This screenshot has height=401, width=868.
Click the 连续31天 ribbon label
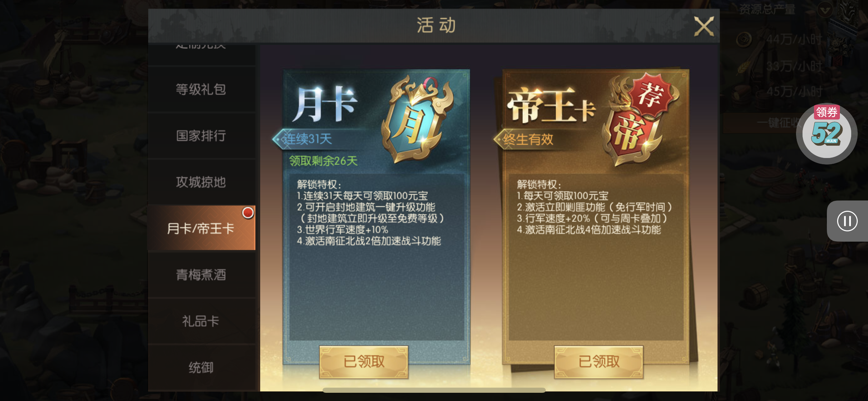pos(306,139)
